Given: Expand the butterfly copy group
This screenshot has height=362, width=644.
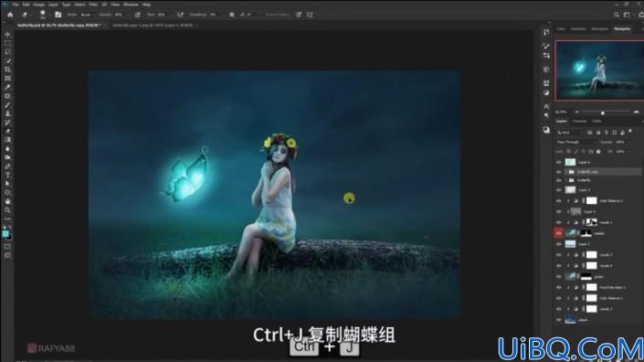Looking at the screenshot, I should [x=566, y=171].
